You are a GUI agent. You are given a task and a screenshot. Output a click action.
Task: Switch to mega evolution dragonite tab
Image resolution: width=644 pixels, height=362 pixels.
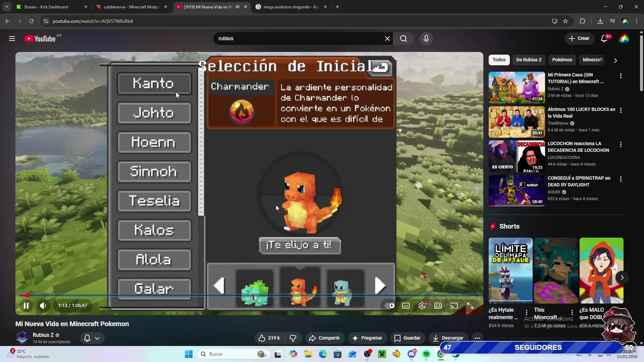(x=291, y=7)
